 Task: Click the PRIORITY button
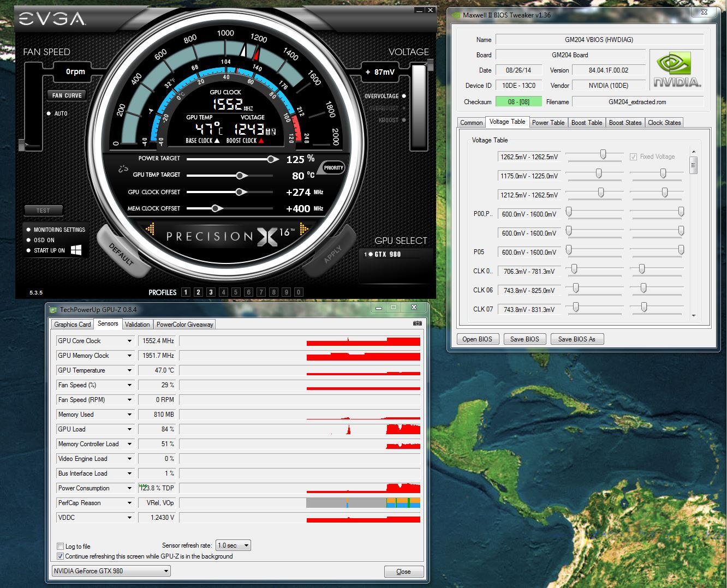tap(333, 168)
